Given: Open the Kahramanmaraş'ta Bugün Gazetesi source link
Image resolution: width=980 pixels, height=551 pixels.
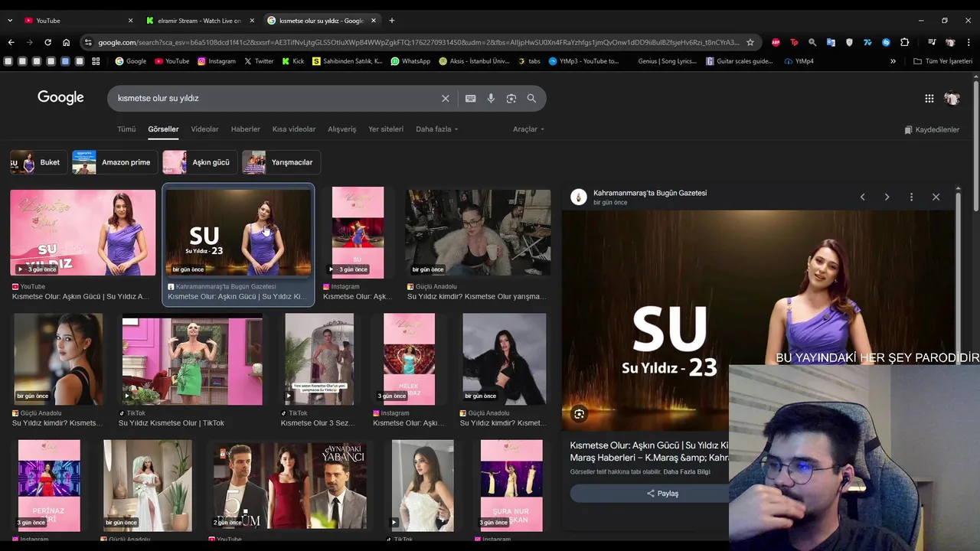Looking at the screenshot, I should (x=650, y=193).
